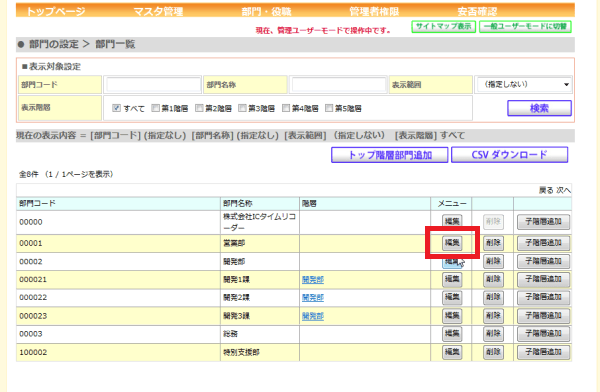Click the CSV ダウンロード button
Screen dimensions: 600x392
click(509, 155)
